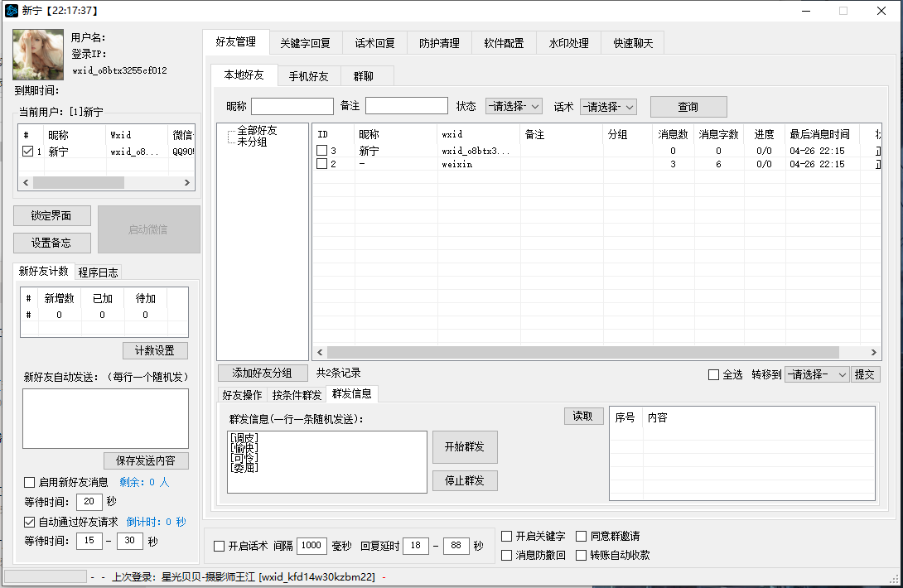Click 保存发送内容 button
The width and height of the screenshot is (903, 588).
click(146, 460)
